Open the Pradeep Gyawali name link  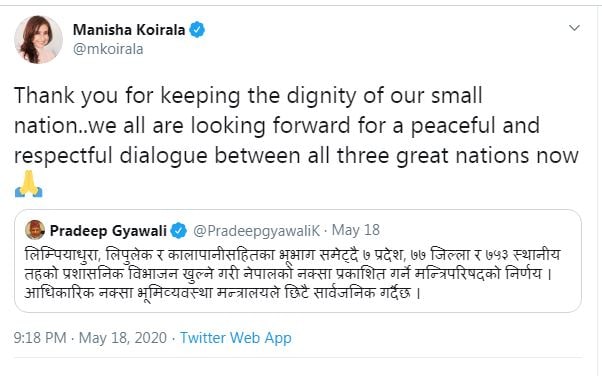(108, 231)
